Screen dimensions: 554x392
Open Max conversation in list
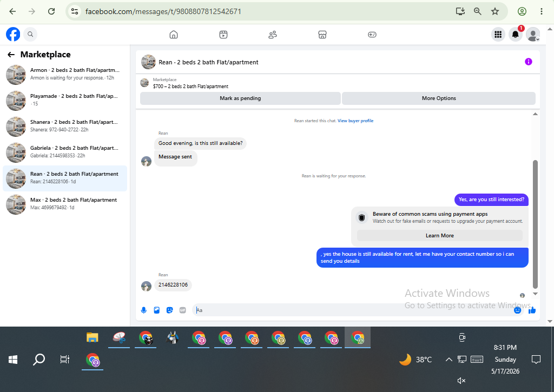65,204
